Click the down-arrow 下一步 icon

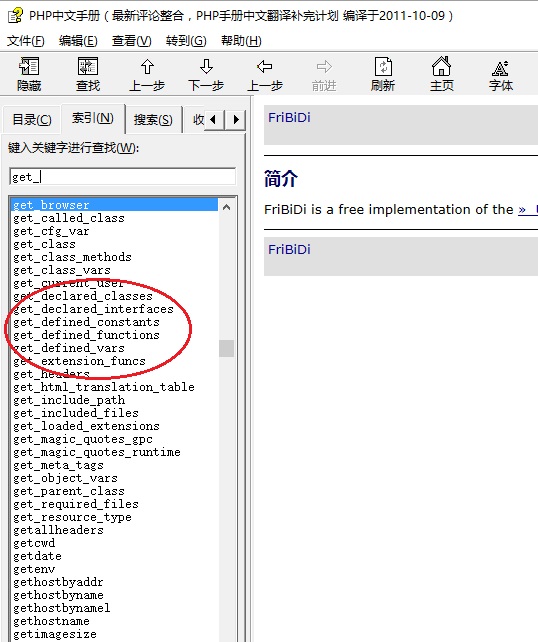(x=206, y=74)
